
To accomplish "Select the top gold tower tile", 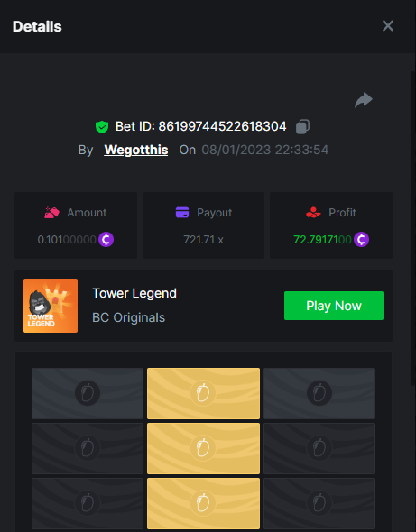I will tap(203, 393).
